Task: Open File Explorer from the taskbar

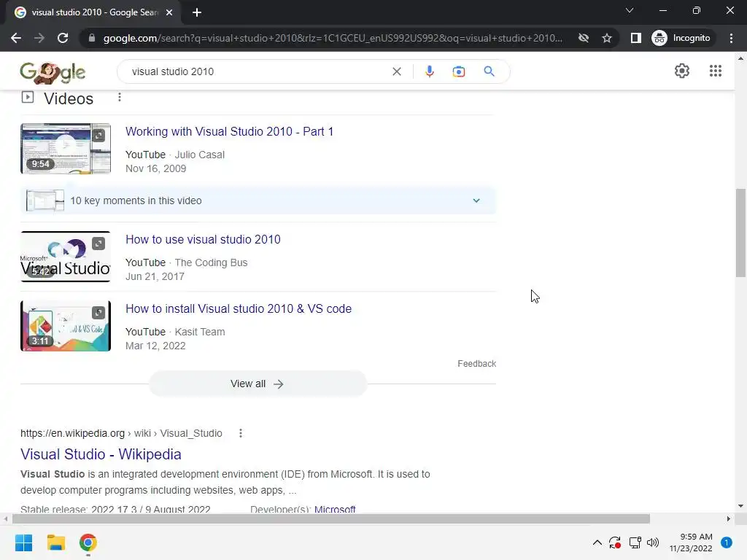Action: [55, 542]
